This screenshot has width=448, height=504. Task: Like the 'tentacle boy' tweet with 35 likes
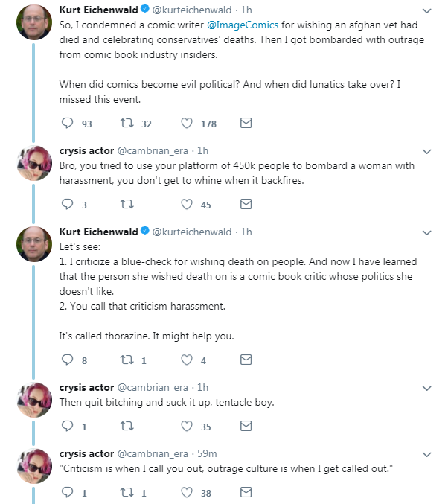pos(187,426)
